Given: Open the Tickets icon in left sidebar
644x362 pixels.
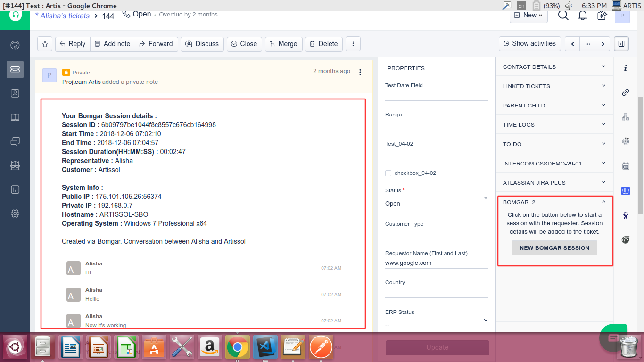Looking at the screenshot, I should pyautogui.click(x=15, y=69).
